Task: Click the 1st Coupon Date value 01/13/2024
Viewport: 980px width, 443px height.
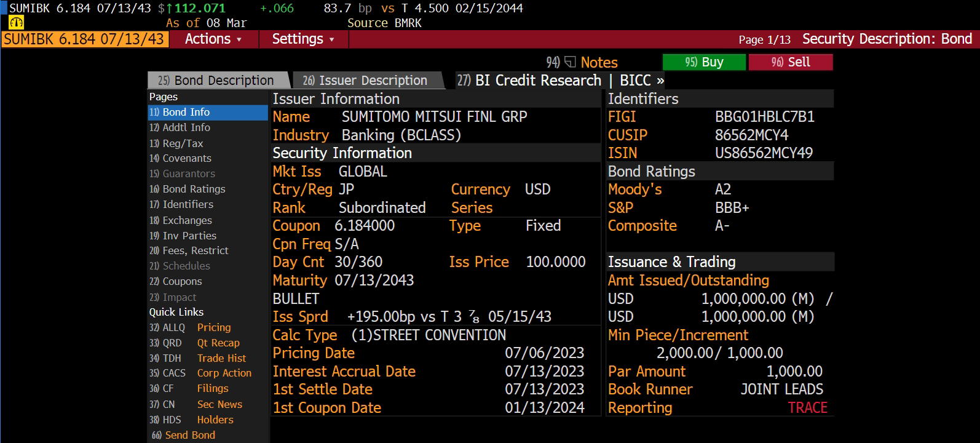Action: [545, 408]
